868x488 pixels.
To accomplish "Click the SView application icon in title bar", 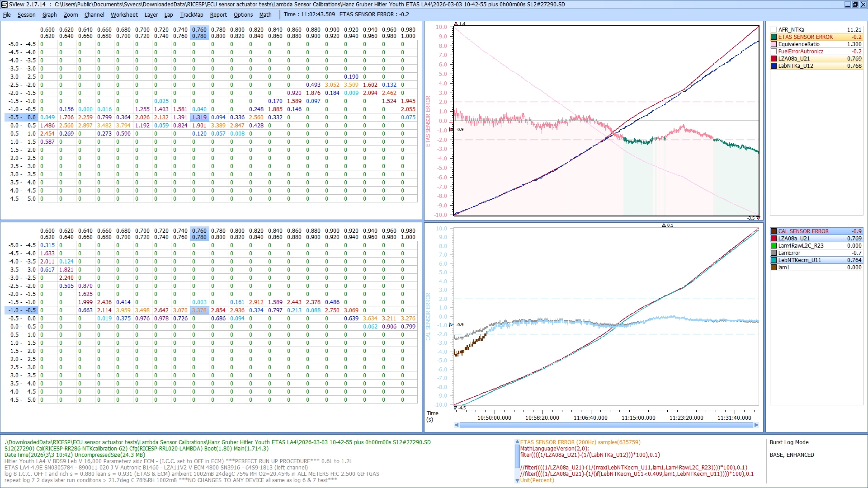I will coord(5,5).
